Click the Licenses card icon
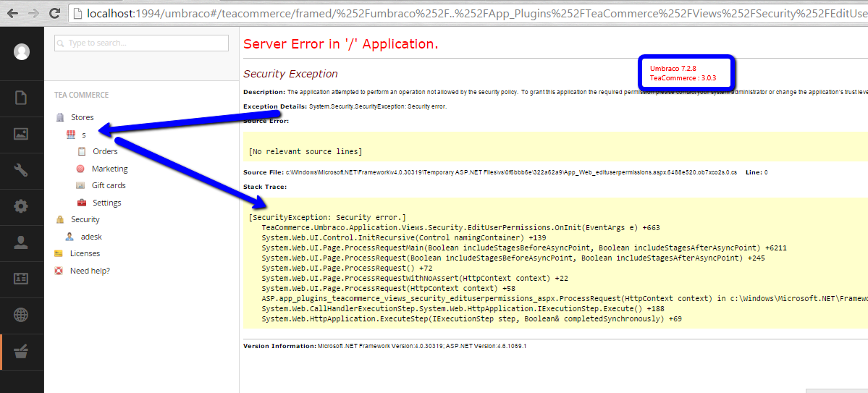This screenshot has width=868, height=393. coord(59,253)
